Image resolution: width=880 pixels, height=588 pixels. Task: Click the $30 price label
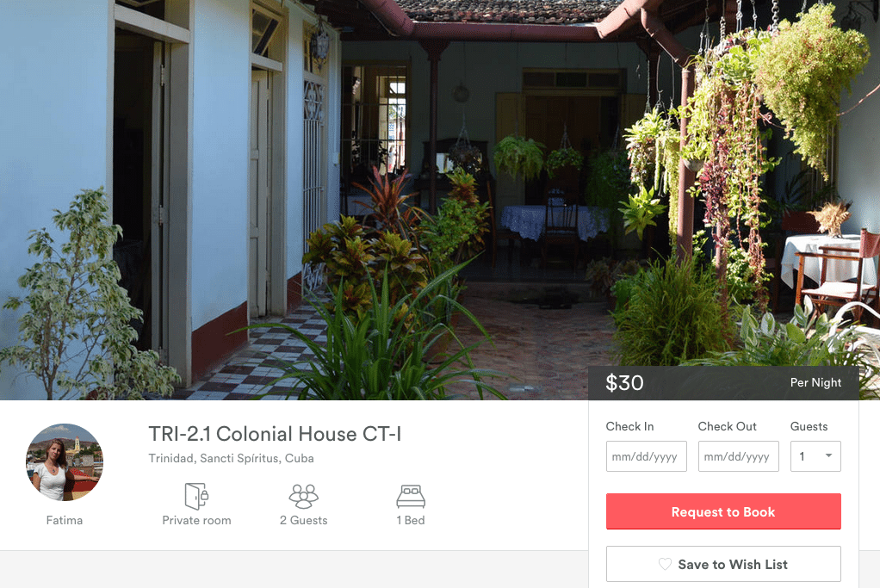tap(624, 382)
